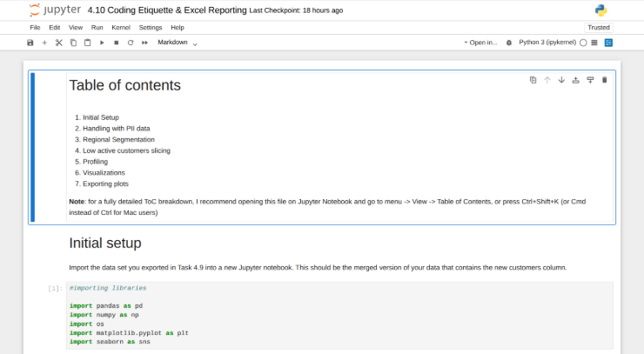Open the File menu

click(36, 28)
